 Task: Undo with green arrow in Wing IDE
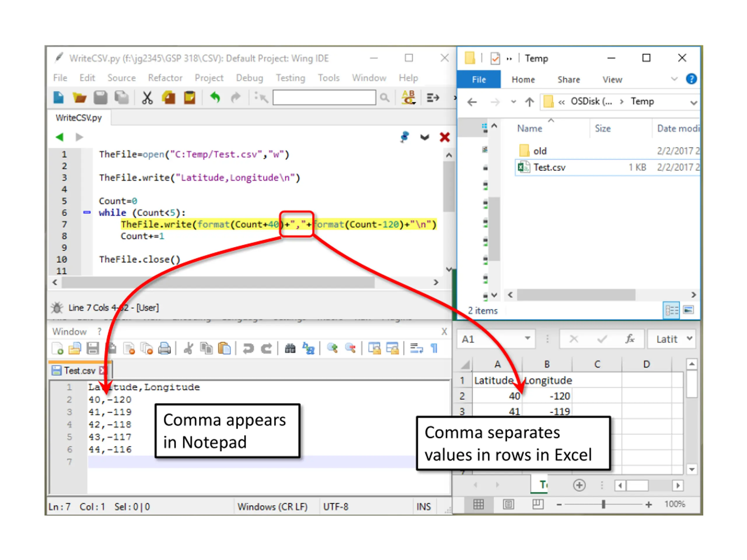(215, 97)
